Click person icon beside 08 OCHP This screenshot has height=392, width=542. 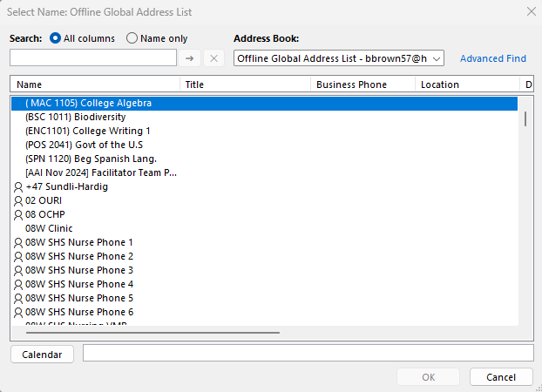click(18, 214)
